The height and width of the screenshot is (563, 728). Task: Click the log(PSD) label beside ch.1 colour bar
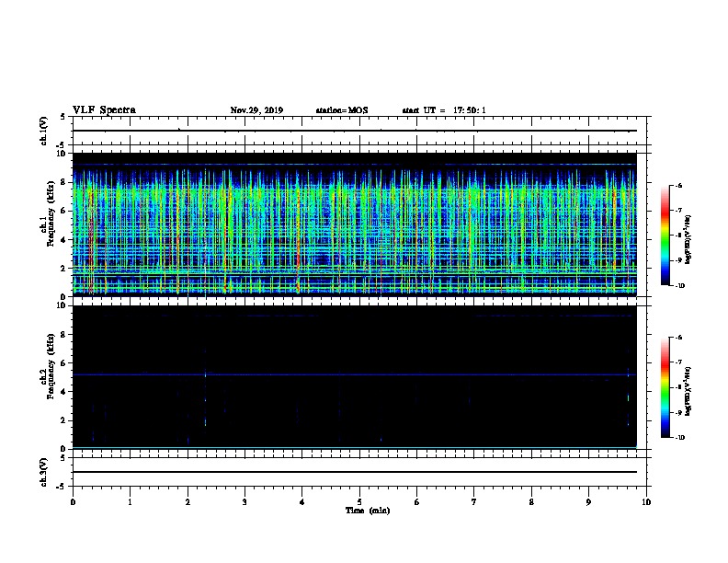point(688,239)
